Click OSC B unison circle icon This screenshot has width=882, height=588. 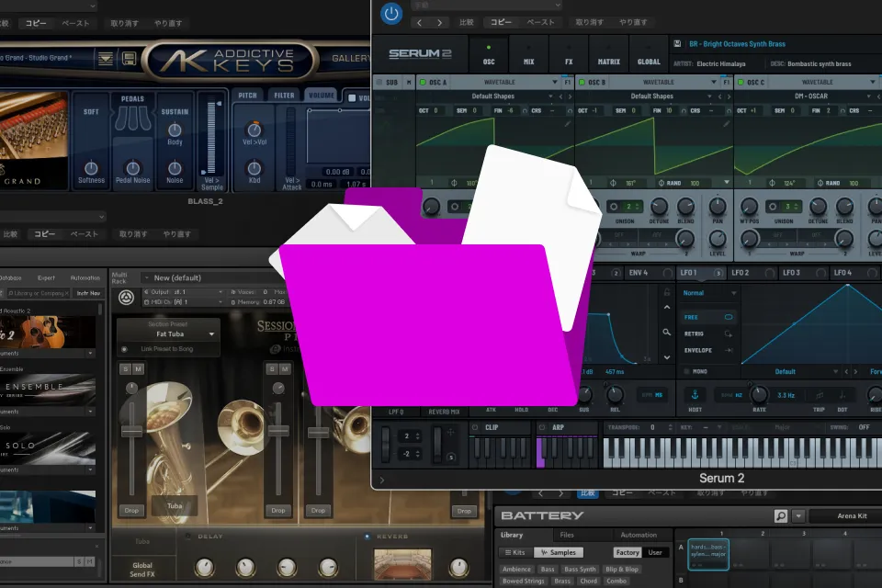(x=614, y=207)
